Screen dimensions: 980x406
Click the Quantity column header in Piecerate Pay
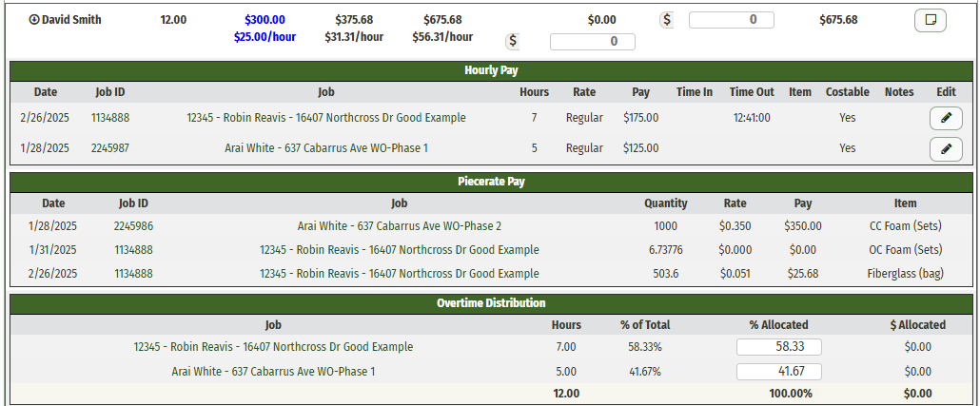(x=665, y=203)
